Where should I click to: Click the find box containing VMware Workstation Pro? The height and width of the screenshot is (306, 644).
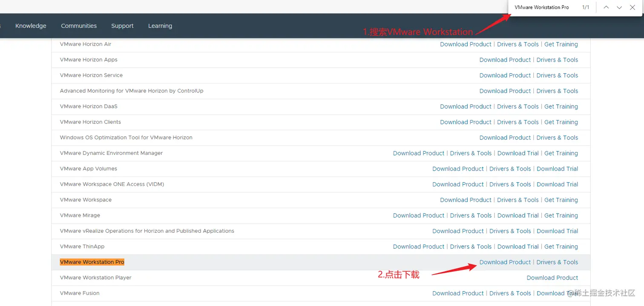[542, 8]
